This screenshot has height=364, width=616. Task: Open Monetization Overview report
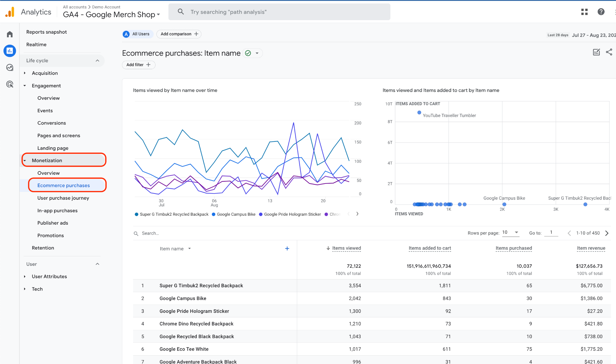pyautogui.click(x=48, y=173)
